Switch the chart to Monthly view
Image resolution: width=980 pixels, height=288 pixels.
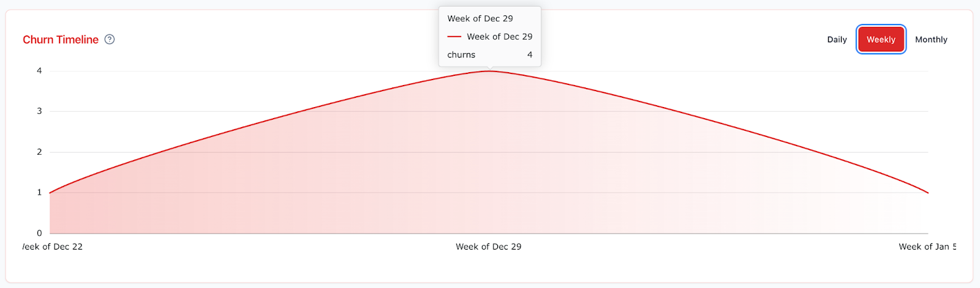click(x=931, y=40)
